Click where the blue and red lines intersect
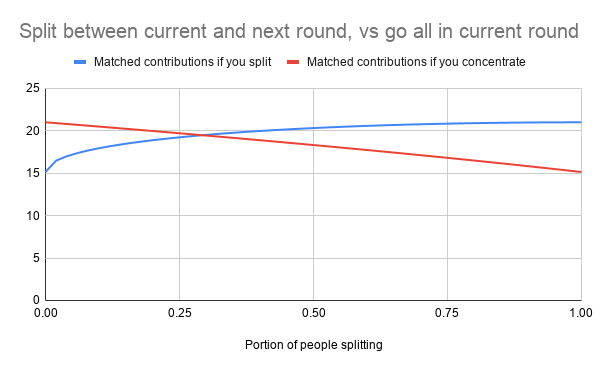 click(202, 135)
